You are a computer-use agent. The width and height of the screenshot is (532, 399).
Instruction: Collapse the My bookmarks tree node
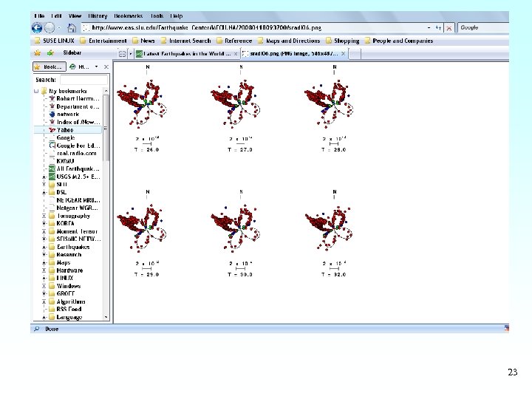[36, 91]
